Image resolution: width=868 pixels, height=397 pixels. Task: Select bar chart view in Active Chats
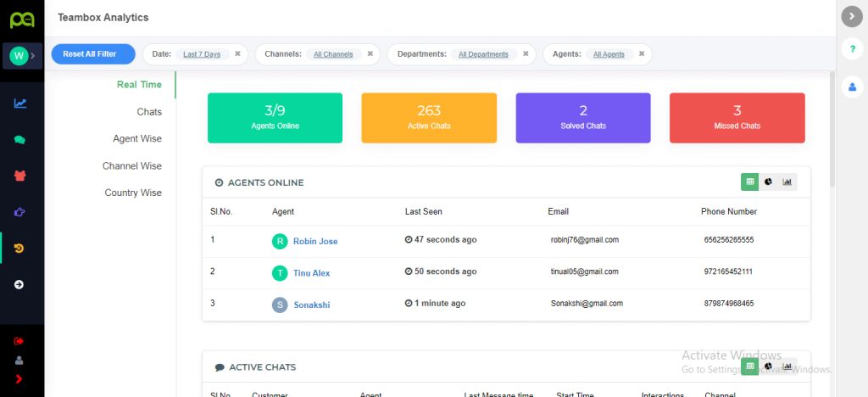pos(787,366)
